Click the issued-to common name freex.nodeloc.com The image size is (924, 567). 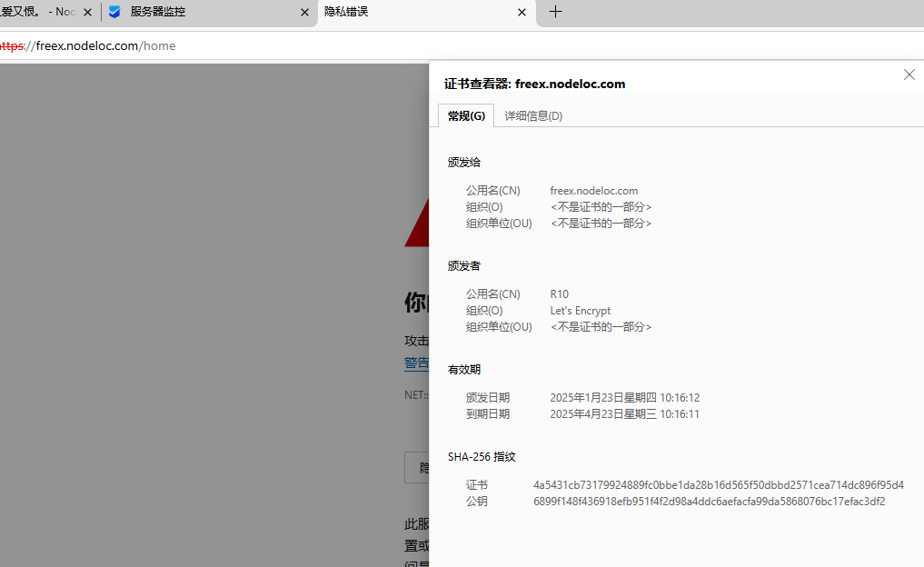[593, 191]
